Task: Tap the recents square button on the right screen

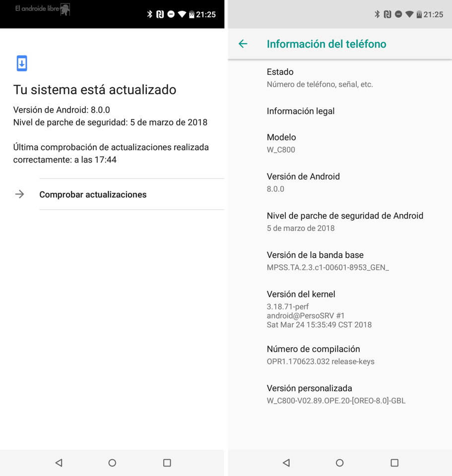Action: coord(394,463)
